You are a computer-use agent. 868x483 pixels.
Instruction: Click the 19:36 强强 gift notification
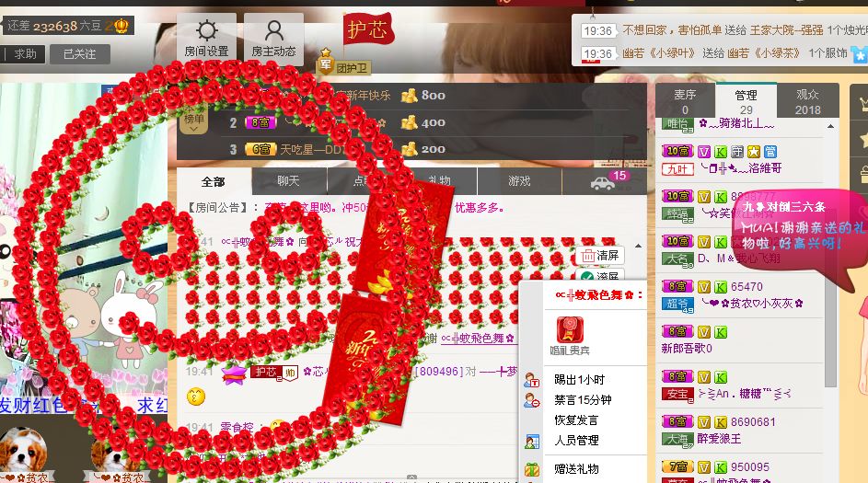click(723, 30)
